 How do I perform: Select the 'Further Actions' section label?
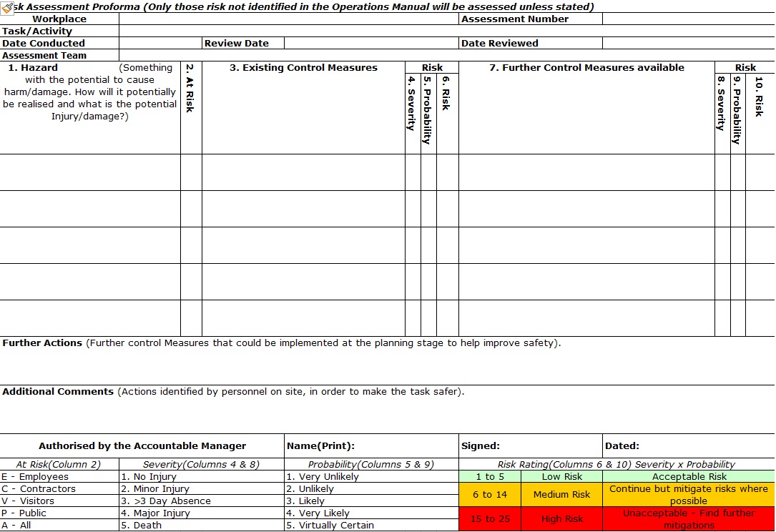click(43, 343)
